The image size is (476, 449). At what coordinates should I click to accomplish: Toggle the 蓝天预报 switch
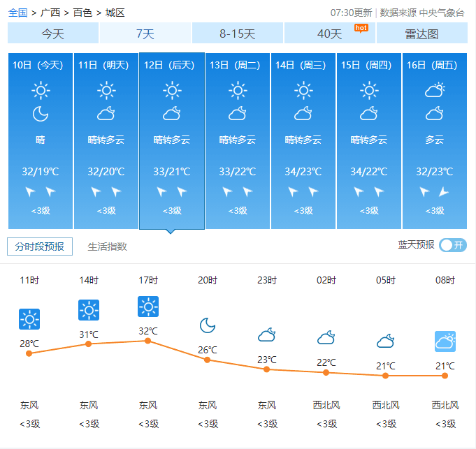[x=453, y=245]
